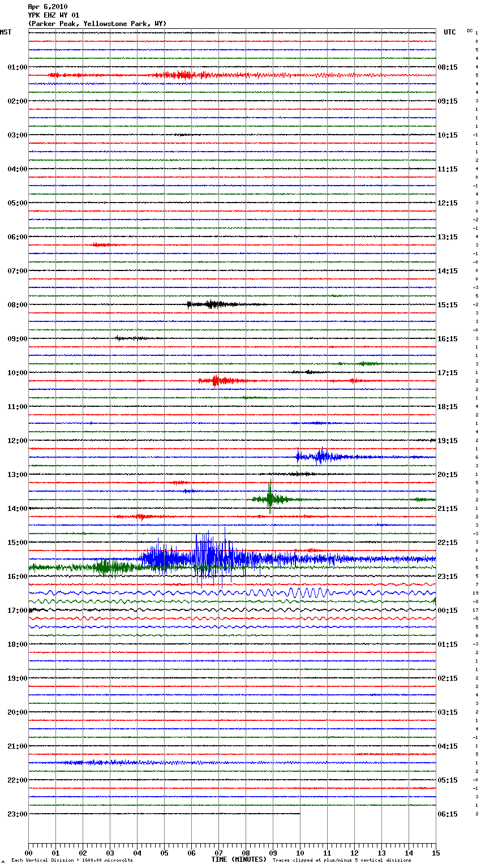This screenshot has width=481, height=868.
Task: Click the red tremor burst on the 01:15 trace
Action: click(x=181, y=75)
